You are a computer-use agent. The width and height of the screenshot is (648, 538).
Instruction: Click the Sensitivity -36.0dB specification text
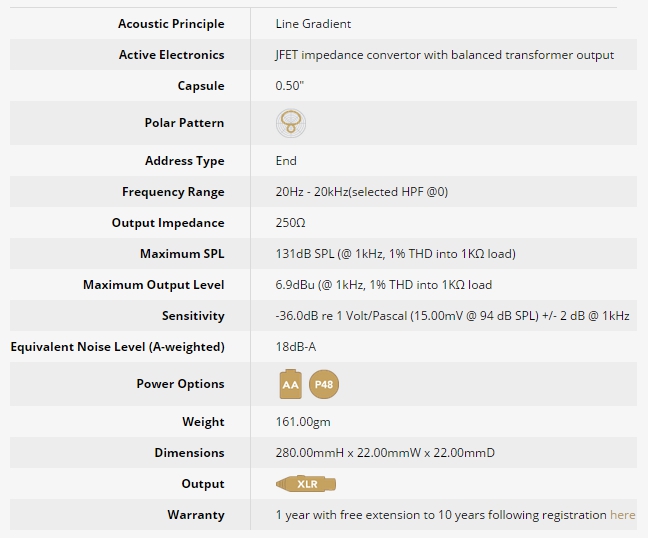(x=453, y=316)
